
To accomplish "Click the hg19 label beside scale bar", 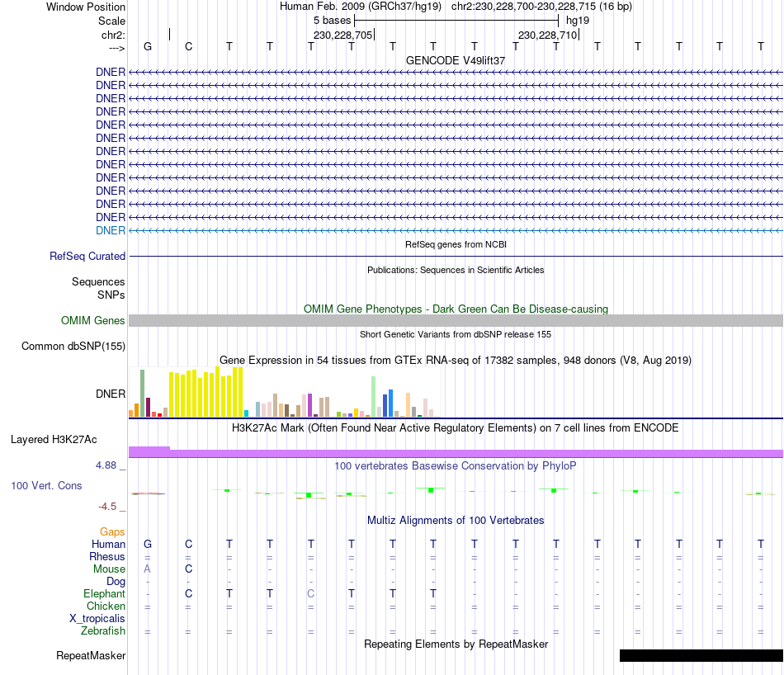I will (578, 21).
